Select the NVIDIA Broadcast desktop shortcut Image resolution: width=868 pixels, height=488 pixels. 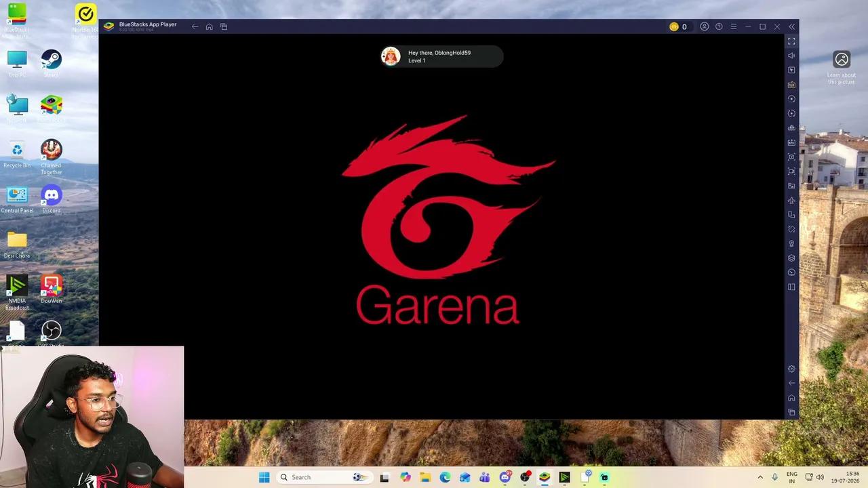coord(17,293)
